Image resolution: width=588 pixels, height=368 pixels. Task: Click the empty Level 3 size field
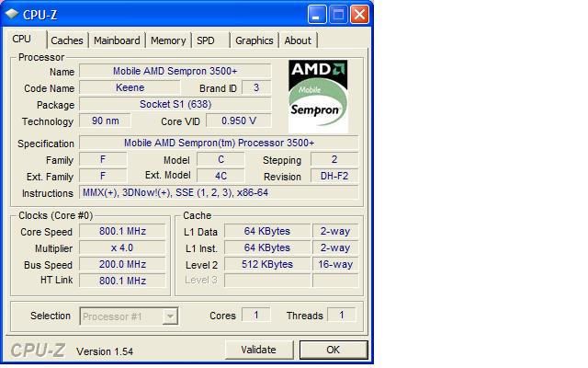(x=267, y=281)
